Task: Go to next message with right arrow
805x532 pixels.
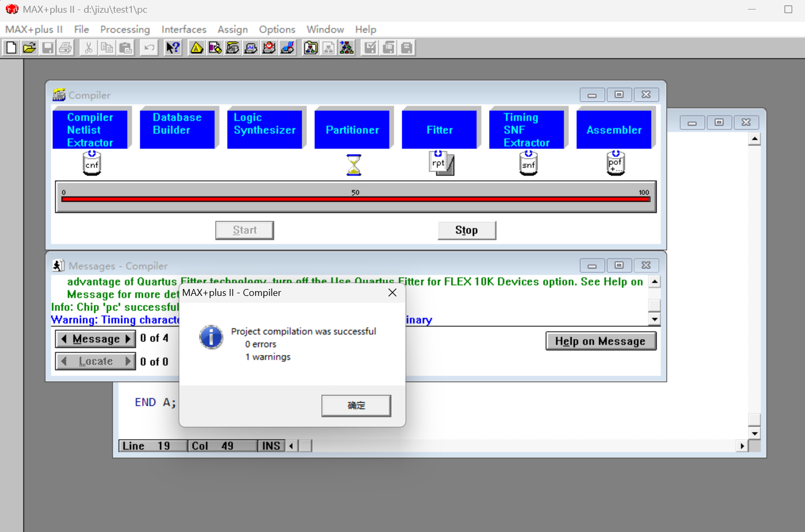Action: [128, 339]
